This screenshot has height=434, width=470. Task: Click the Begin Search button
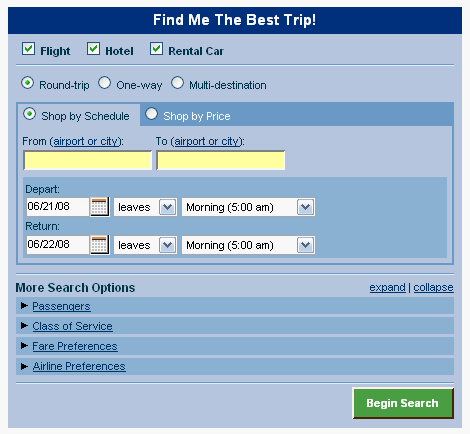403,403
